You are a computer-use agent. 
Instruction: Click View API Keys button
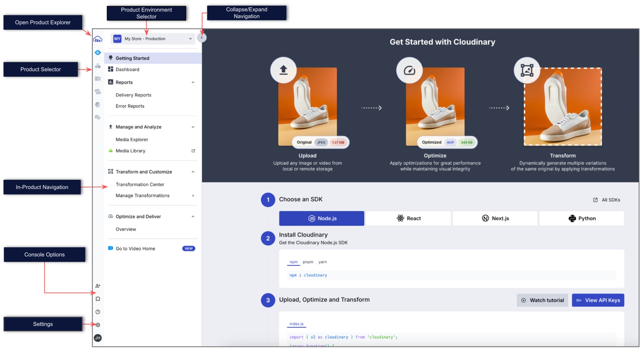(598, 300)
